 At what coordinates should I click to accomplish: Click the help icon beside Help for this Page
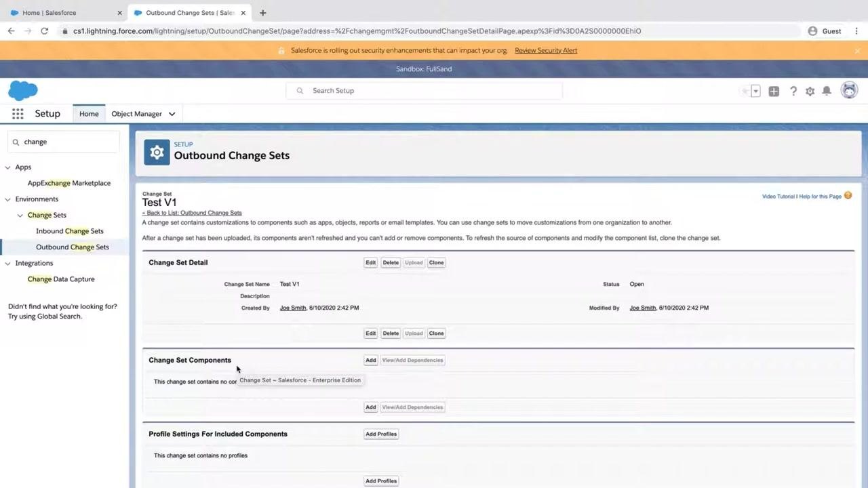click(848, 196)
